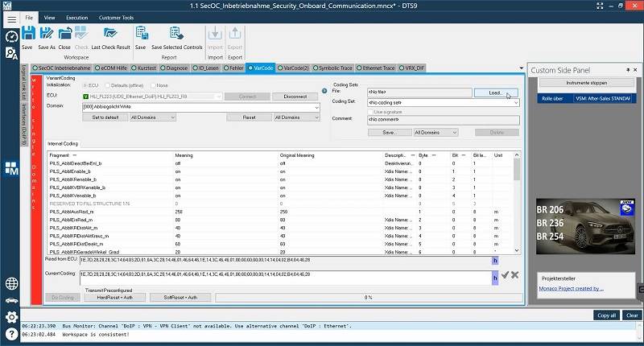Click the Save As workspace icon
This screenshot has width=644, height=346.
[47, 37]
